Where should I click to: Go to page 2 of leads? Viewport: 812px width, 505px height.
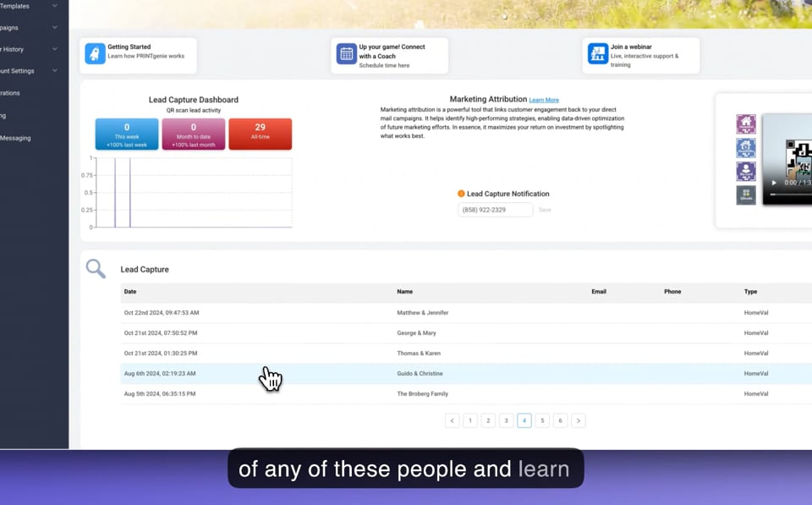(488, 420)
